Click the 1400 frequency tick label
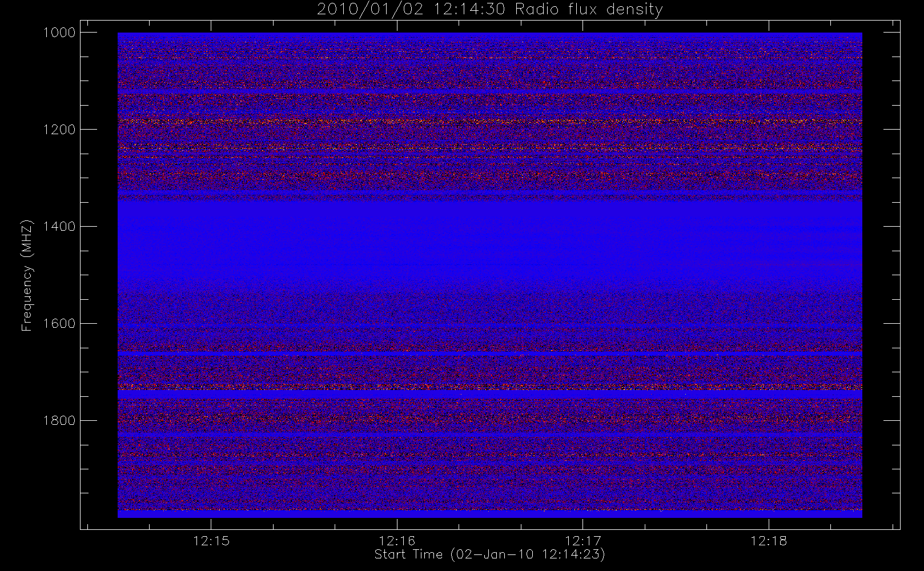Image resolution: width=924 pixels, height=571 pixels. (59, 227)
